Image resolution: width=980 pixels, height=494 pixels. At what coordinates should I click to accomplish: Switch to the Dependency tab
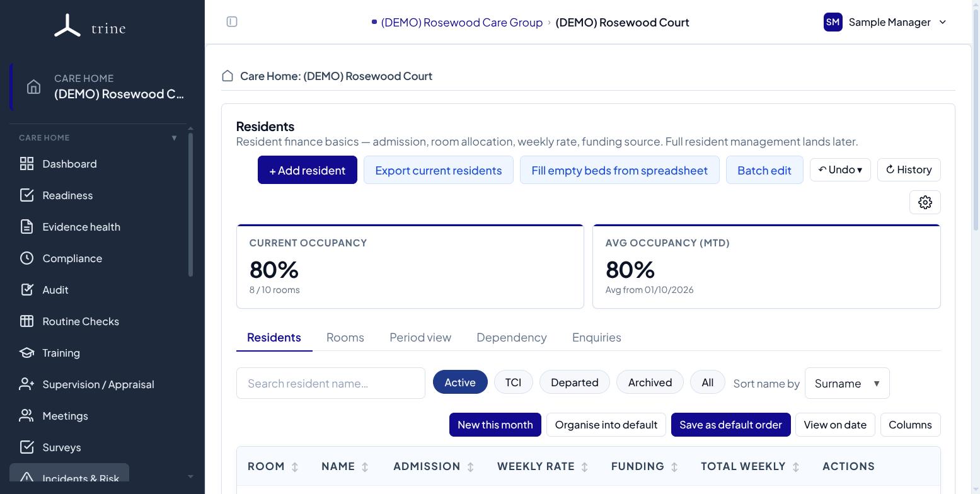tap(512, 338)
